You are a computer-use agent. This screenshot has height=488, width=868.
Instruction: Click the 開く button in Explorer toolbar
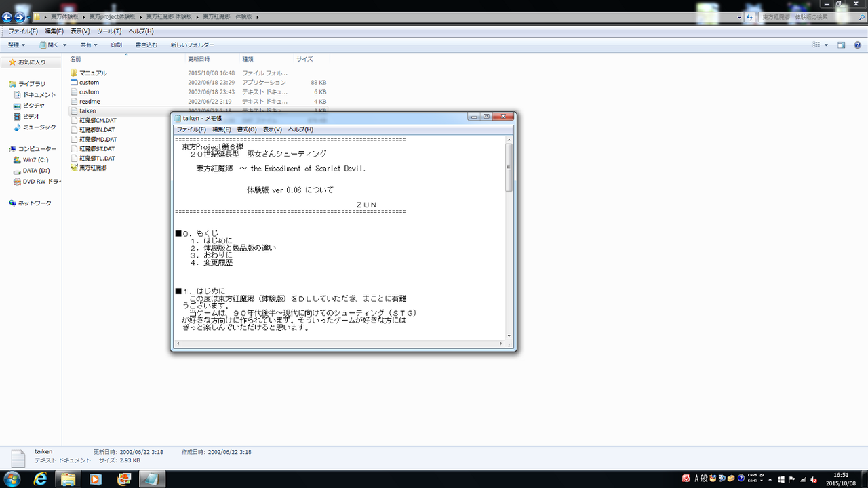(50, 45)
